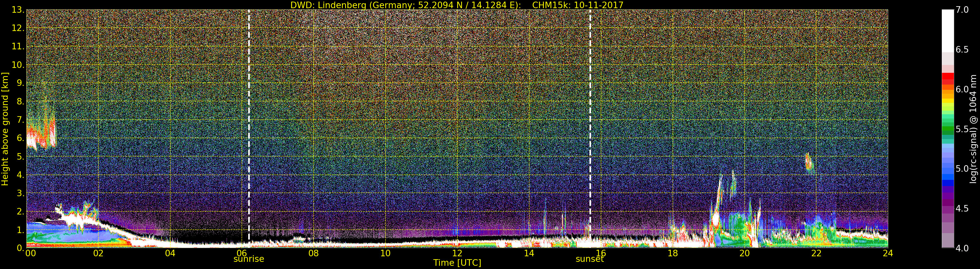
Task: Click the '4.5' colorbar tick label
Action: tap(962, 209)
